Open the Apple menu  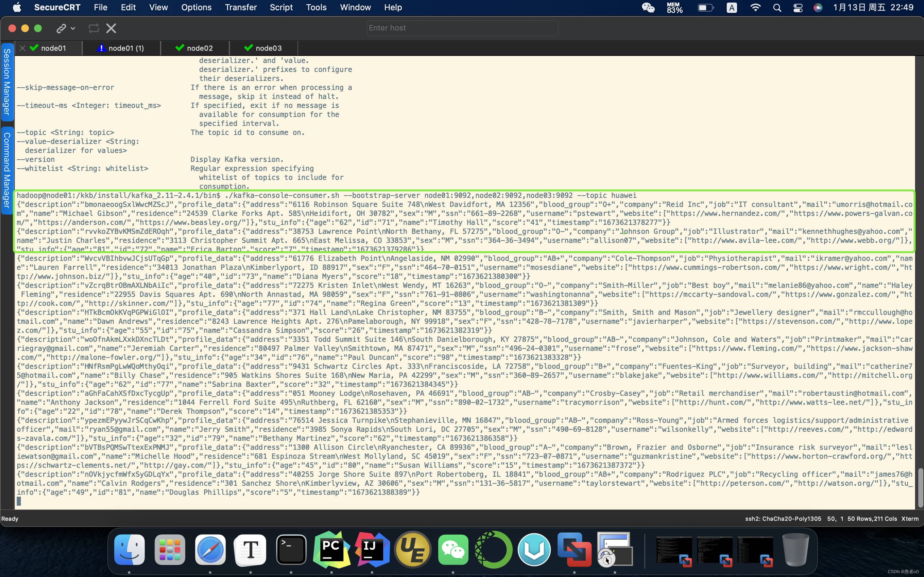click(17, 7)
